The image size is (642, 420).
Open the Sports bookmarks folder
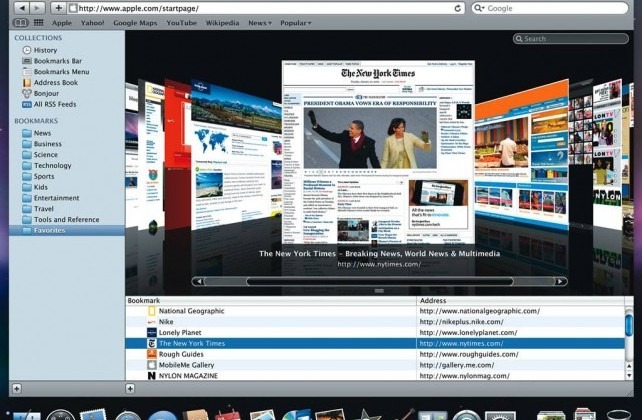(x=44, y=176)
